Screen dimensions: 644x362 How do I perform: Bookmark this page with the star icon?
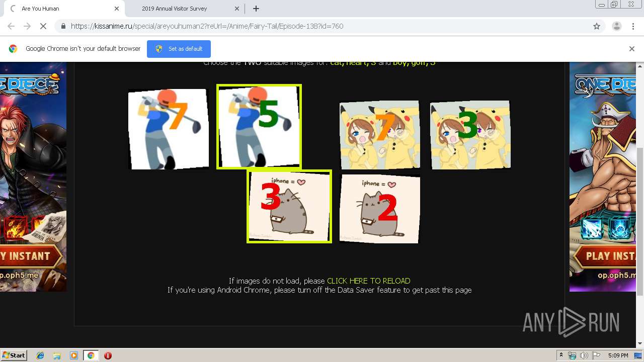(597, 26)
